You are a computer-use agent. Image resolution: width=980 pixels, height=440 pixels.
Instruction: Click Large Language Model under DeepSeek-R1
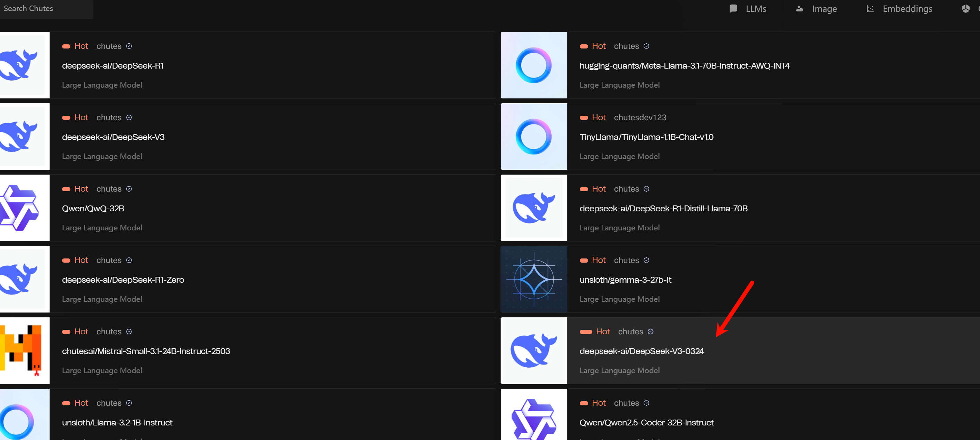102,85
